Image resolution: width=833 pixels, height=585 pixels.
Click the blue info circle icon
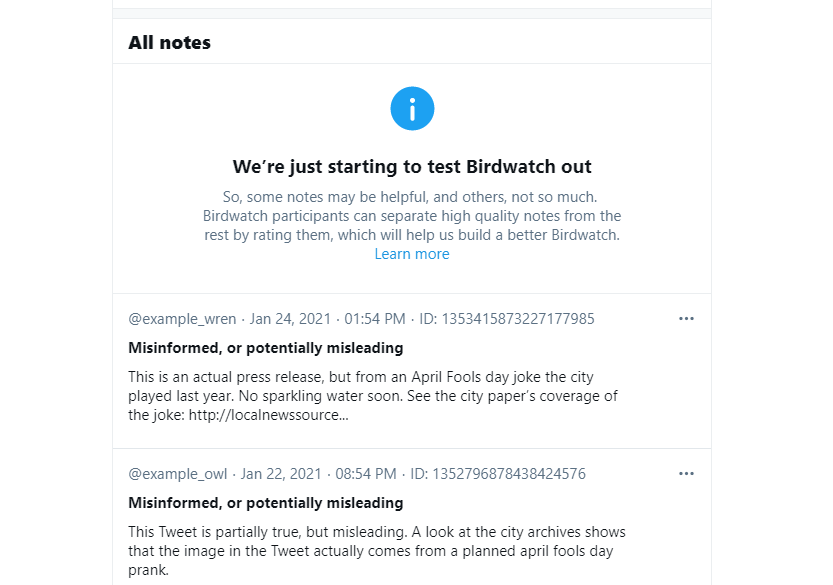[412, 108]
